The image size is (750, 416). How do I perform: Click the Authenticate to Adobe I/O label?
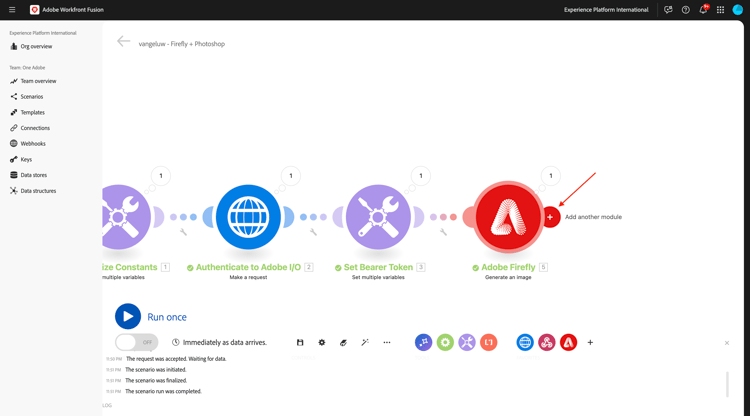click(x=248, y=267)
